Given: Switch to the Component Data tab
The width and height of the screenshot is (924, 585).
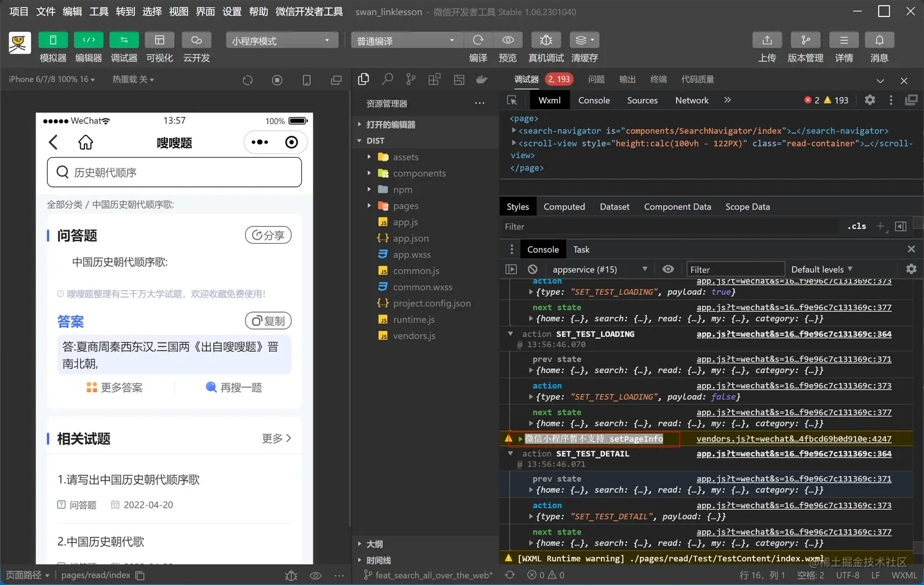Looking at the screenshot, I should (677, 207).
